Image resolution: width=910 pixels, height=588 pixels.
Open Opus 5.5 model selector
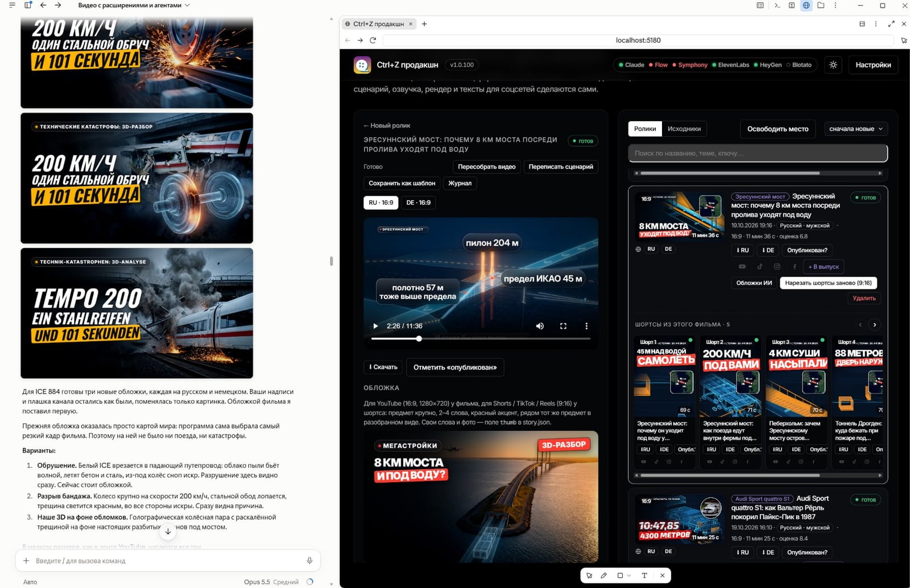[271, 582]
